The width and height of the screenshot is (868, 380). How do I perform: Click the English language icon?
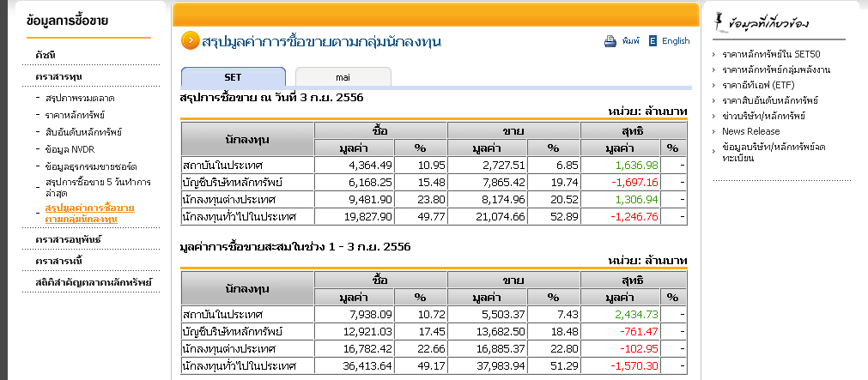653,40
